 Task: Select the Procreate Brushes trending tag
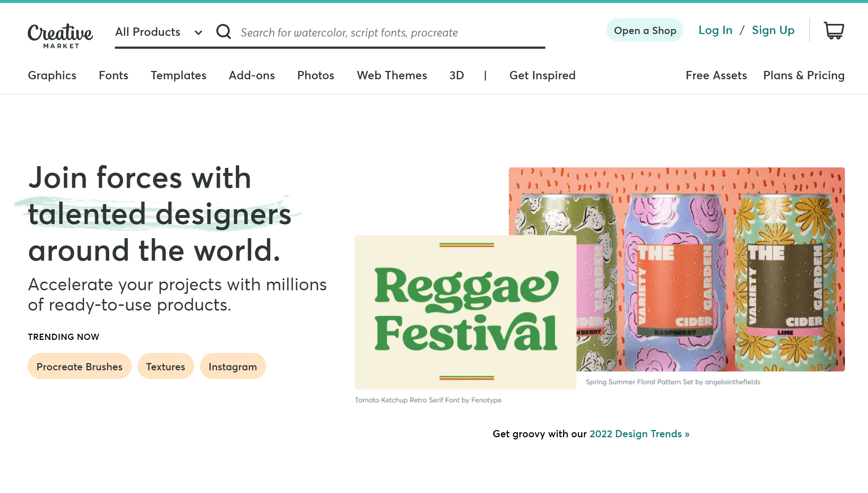click(x=79, y=366)
